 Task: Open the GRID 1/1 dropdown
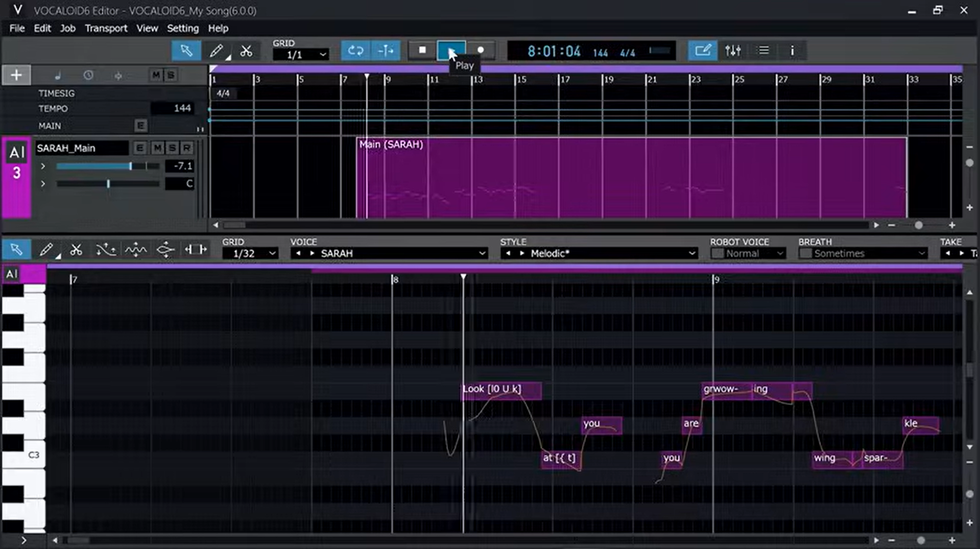point(301,54)
